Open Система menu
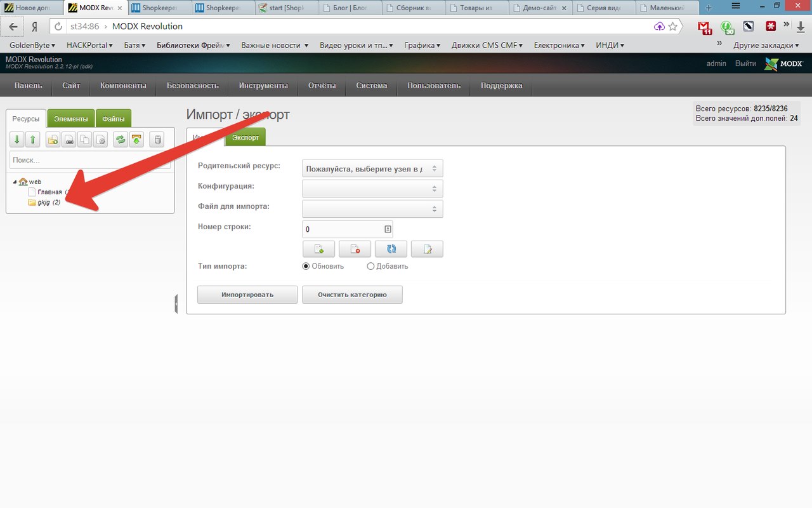The width and height of the screenshot is (812, 508). point(371,86)
